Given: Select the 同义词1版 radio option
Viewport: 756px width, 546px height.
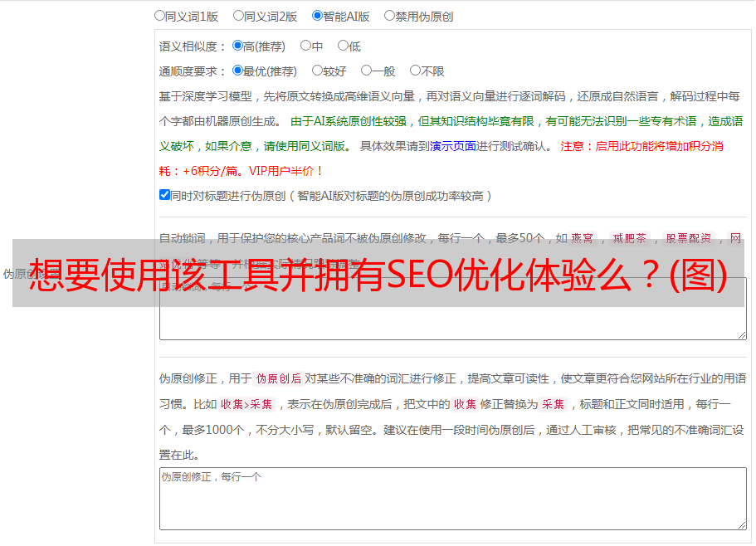Looking at the screenshot, I should pyautogui.click(x=159, y=16).
